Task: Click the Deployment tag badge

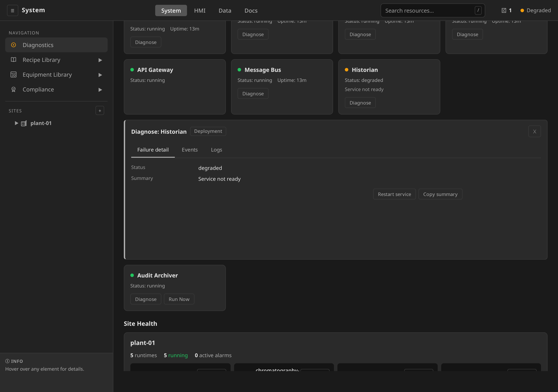Action: 208,131
